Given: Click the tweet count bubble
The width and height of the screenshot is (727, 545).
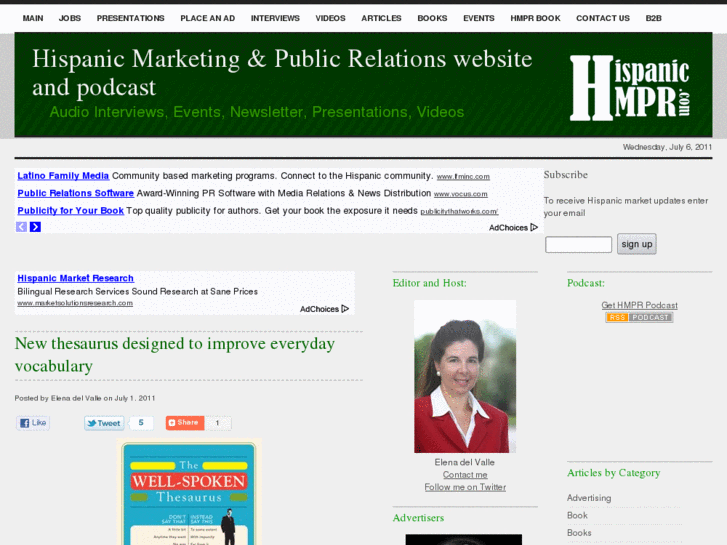Looking at the screenshot, I should pos(141,423).
